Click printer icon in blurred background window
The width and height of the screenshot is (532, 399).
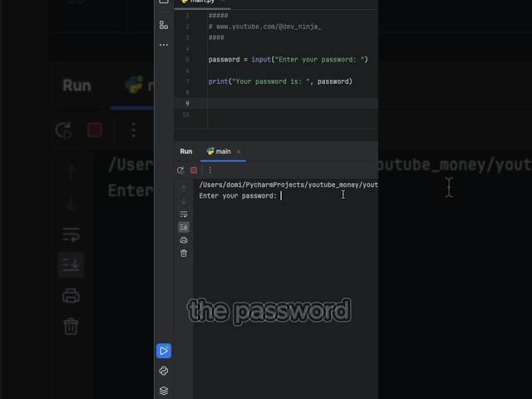point(71,295)
